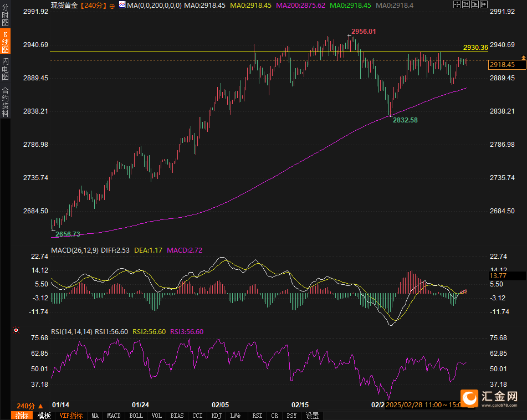Click the 2930.36 yellow horizontal line label
The height and width of the screenshot is (420, 527).
pos(475,48)
